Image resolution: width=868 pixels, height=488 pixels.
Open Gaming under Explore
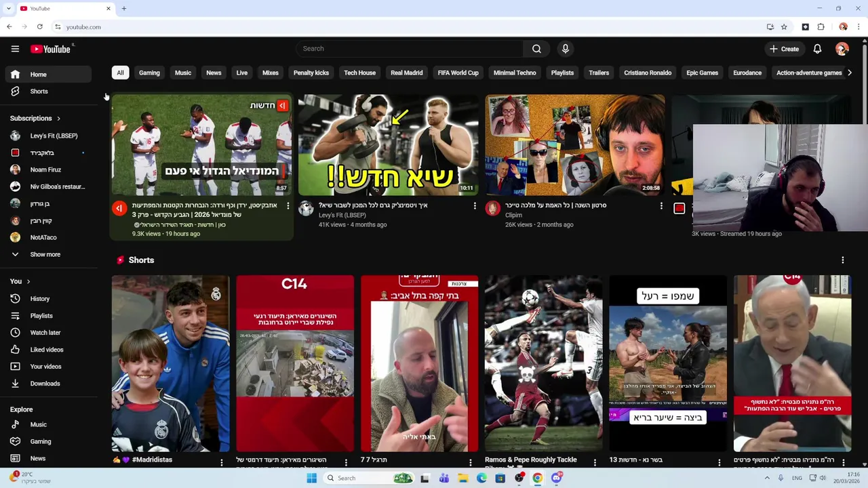tap(47, 442)
